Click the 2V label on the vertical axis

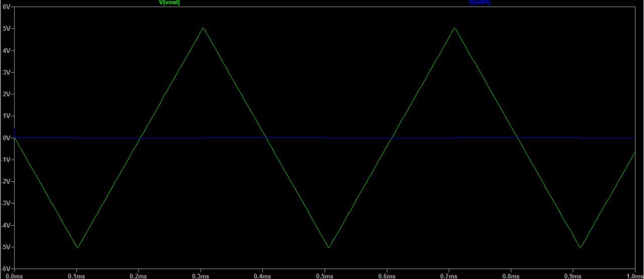(6, 94)
